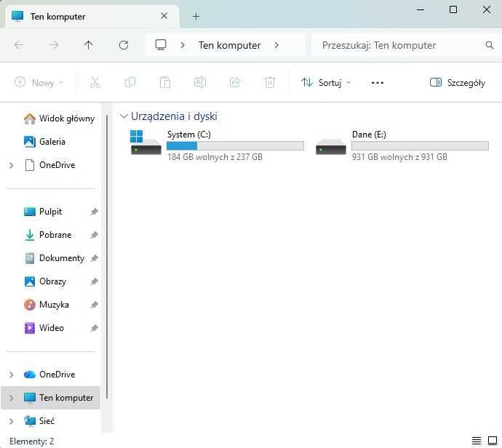This screenshot has width=502, height=448.
Task: Click the "Urządzenia i dyski" header text
Action: 174,116
